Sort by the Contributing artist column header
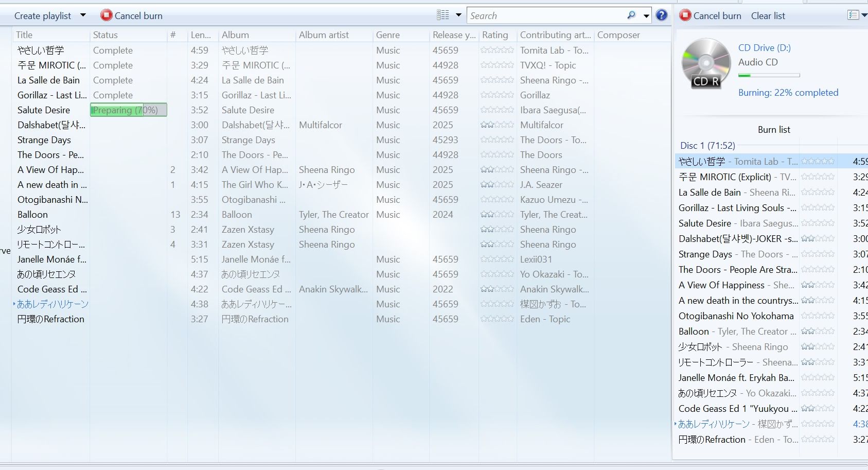Image resolution: width=868 pixels, height=470 pixels. pyautogui.click(x=555, y=35)
